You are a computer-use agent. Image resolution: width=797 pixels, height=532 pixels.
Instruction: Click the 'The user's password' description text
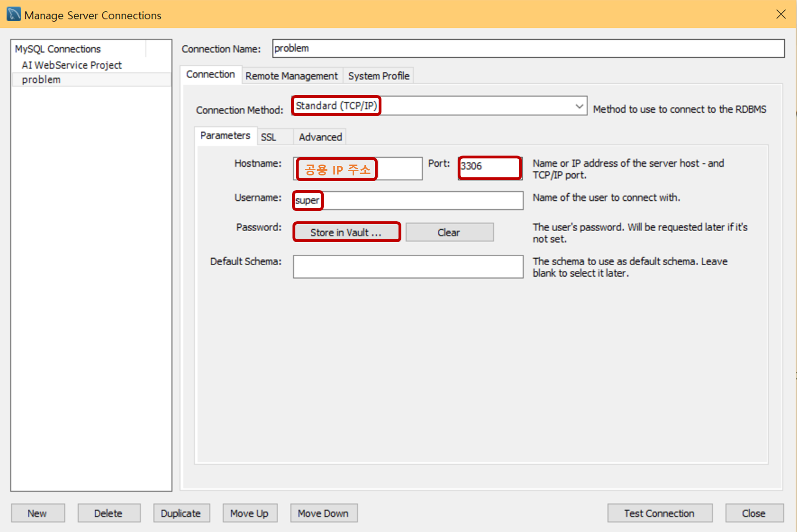(x=640, y=233)
